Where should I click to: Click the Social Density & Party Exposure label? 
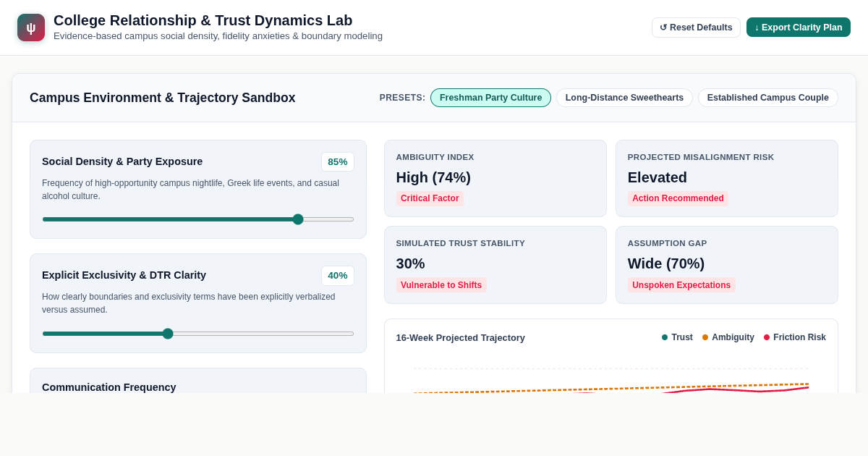pos(122,161)
